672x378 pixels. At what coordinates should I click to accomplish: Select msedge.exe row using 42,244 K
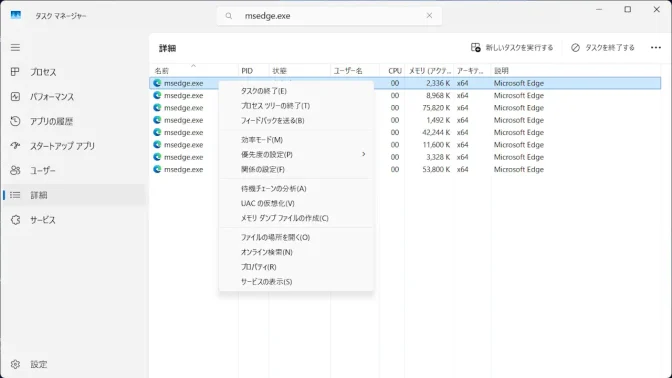[x=405, y=132]
